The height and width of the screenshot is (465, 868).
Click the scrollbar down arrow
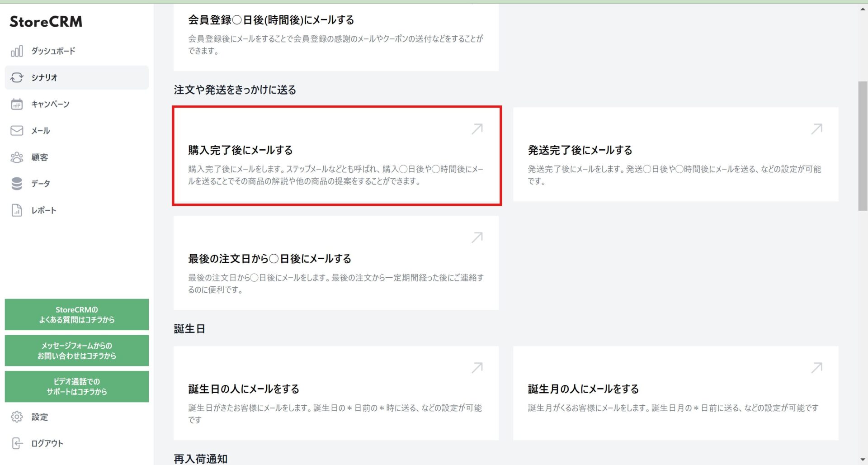click(863, 460)
